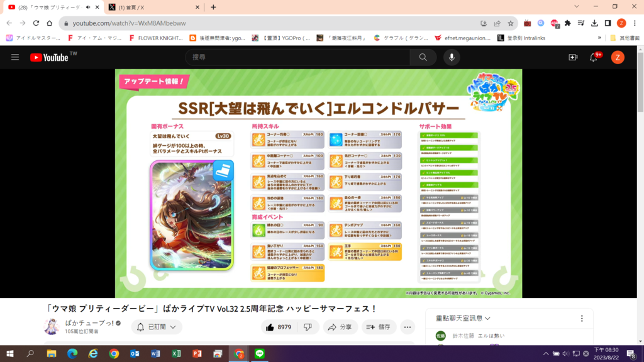
Task: Install or save page via address bar icon
Action: coord(484,23)
